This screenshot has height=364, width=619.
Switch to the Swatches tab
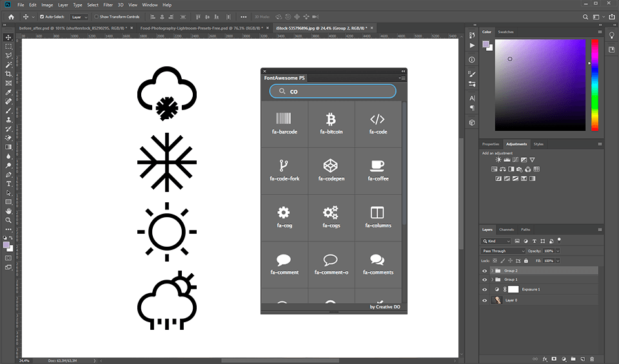click(506, 32)
